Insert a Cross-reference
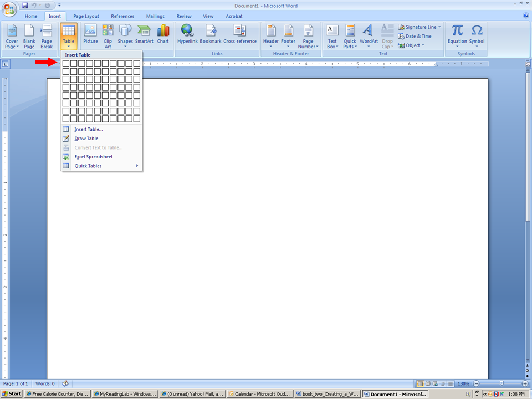 [x=240, y=34]
